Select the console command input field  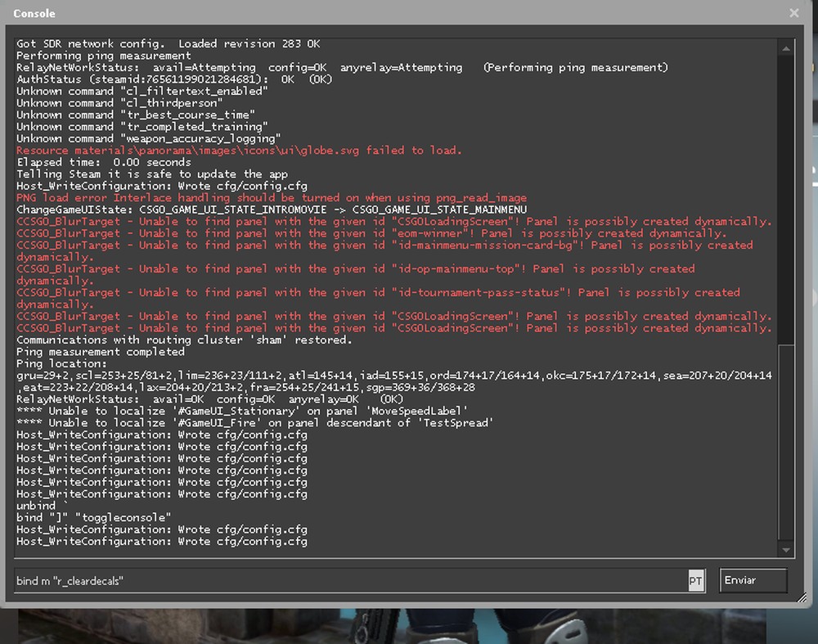(x=352, y=580)
